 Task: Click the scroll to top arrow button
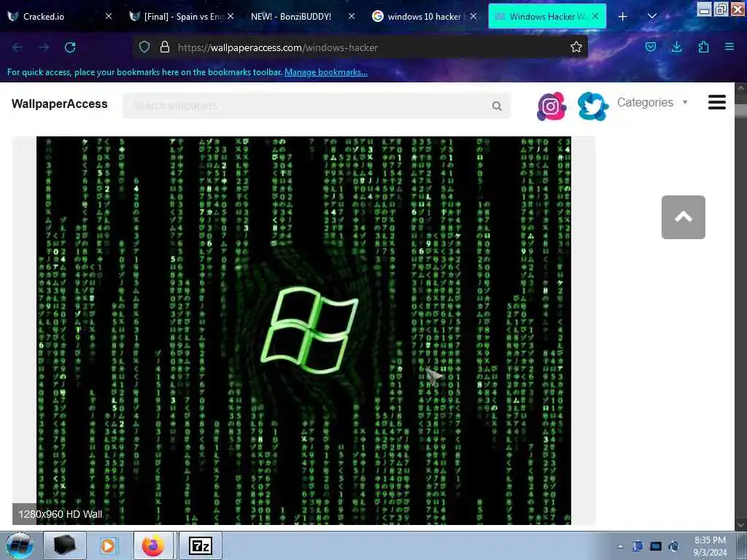tap(683, 217)
